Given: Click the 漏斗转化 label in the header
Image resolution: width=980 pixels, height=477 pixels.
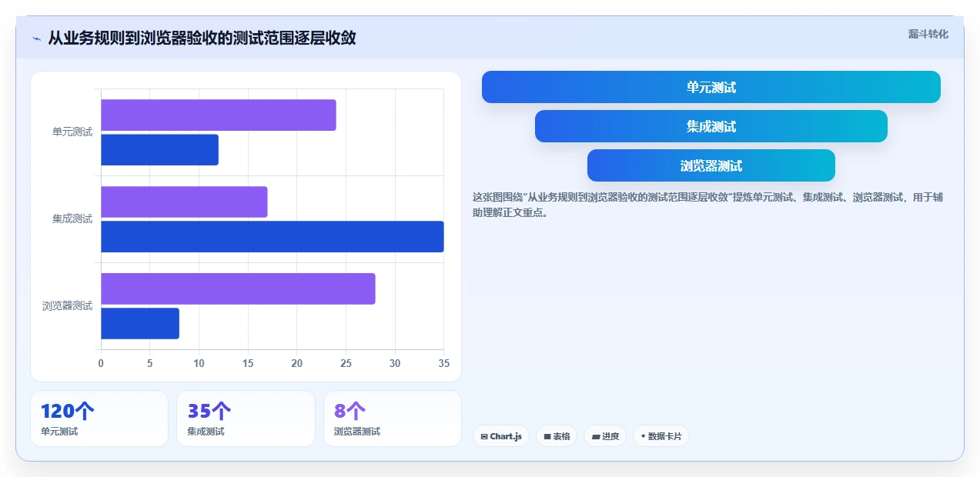Looking at the screenshot, I should [x=928, y=35].
